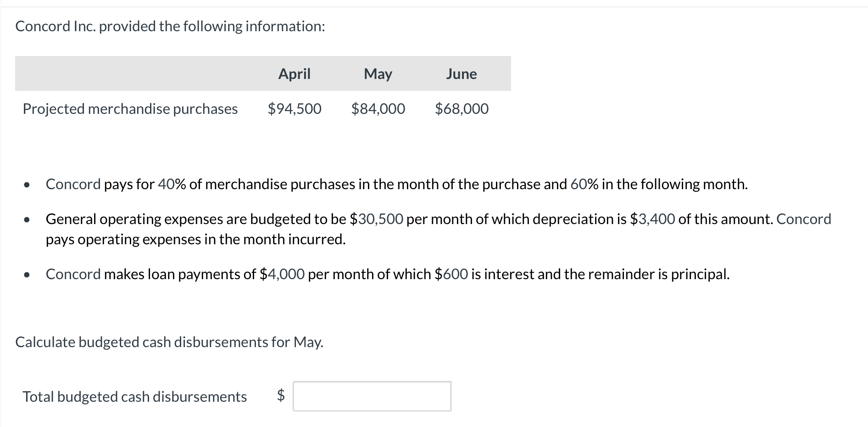Click the $84,000 May purchases cell
This screenshot has width=868, height=427.
(378, 109)
